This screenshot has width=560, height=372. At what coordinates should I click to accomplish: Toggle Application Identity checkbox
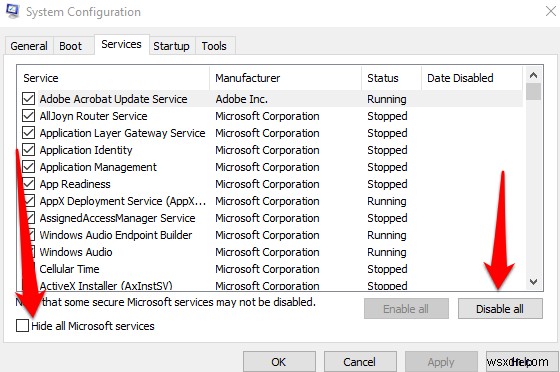(28, 150)
